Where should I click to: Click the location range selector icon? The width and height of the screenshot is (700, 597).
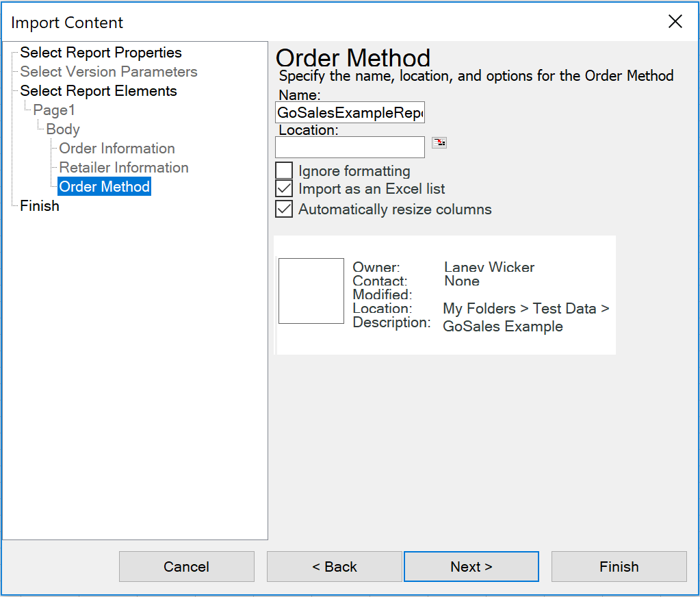(439, 142)
